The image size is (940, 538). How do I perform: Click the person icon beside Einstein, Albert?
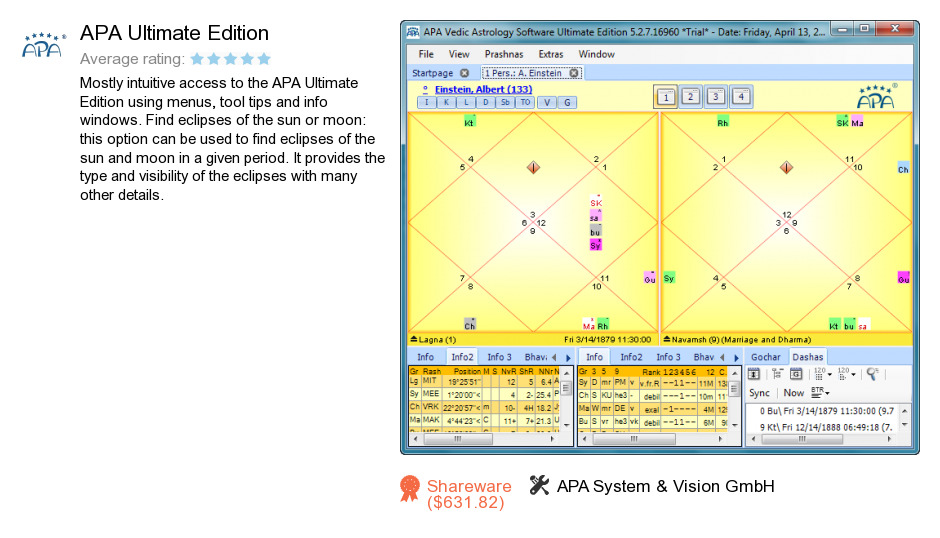(425, 89)
